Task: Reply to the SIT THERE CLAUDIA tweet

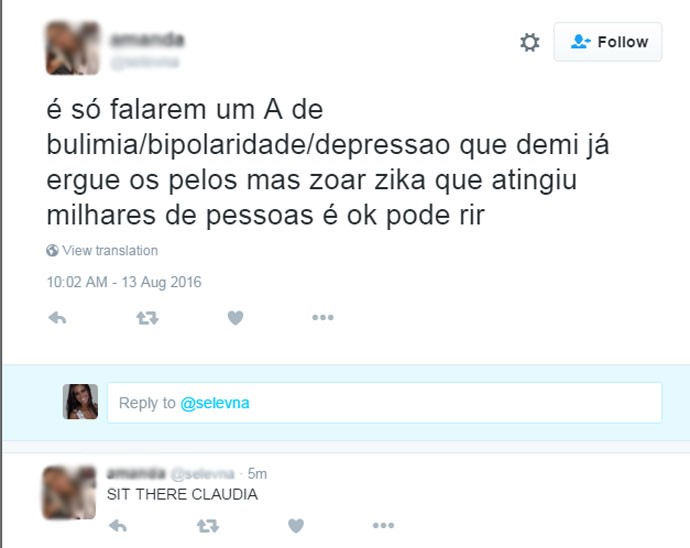Action: point(118,525)
